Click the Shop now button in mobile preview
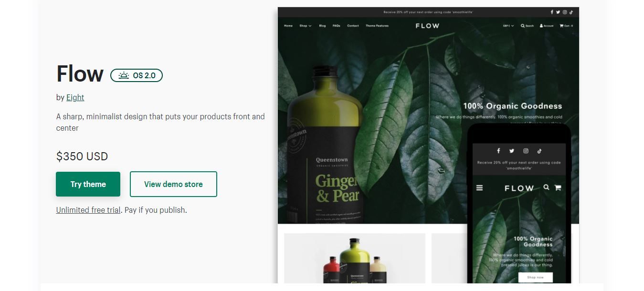644x291 pixels. (x=536, y=277)
